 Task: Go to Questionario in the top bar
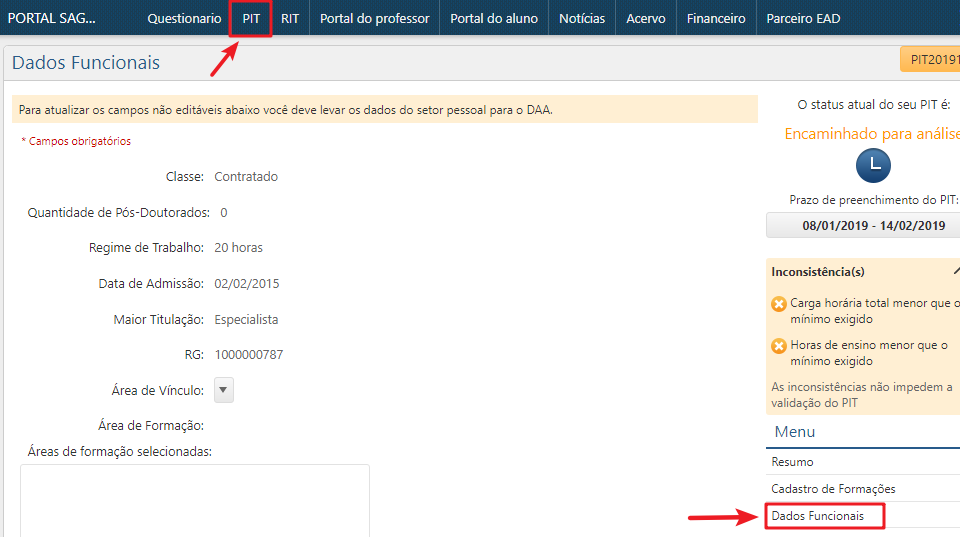(x=184, y=19)
